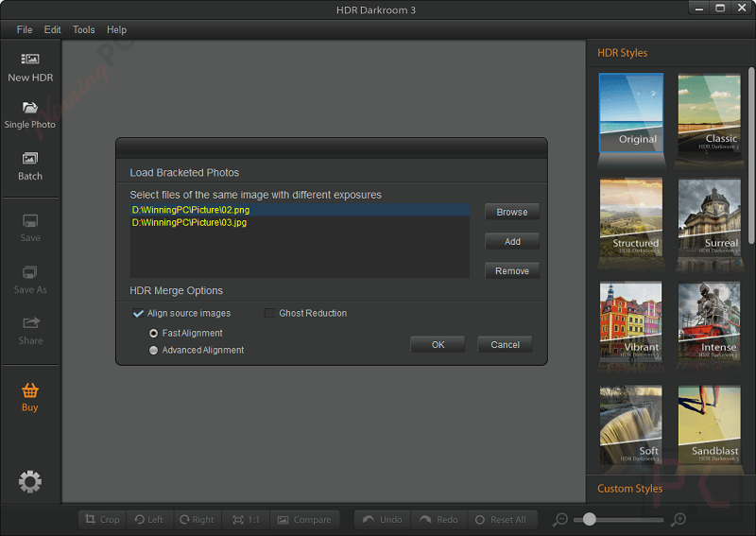Click the zoom slider handle
Screen dimensions: 756x536
pos(589,520)
